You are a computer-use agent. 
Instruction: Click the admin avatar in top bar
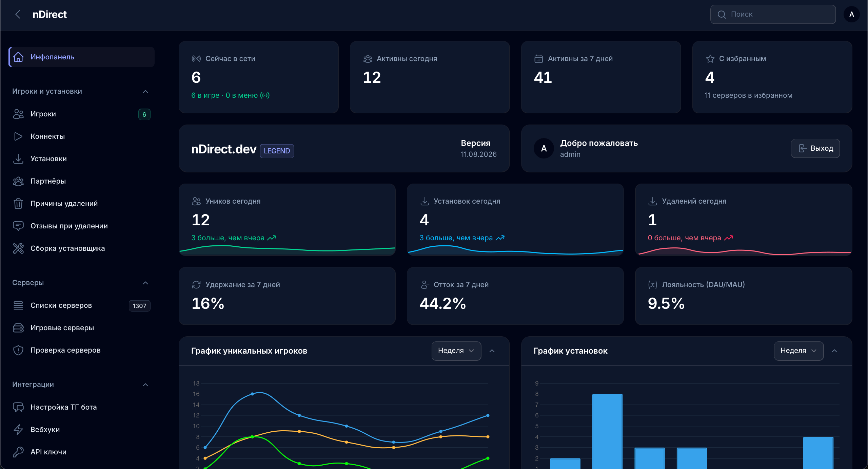click(x=851, y=14)
